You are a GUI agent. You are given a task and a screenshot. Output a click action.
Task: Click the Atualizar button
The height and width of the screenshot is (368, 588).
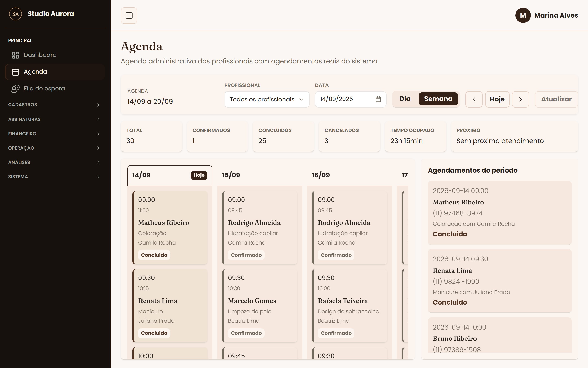coord(556,99)
